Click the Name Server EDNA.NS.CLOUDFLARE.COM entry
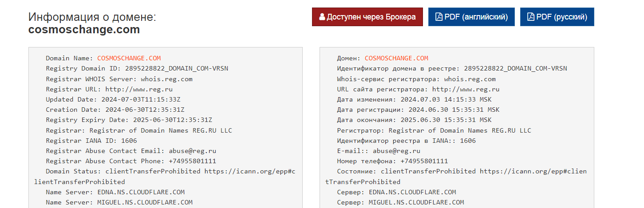 click(141, 192)
